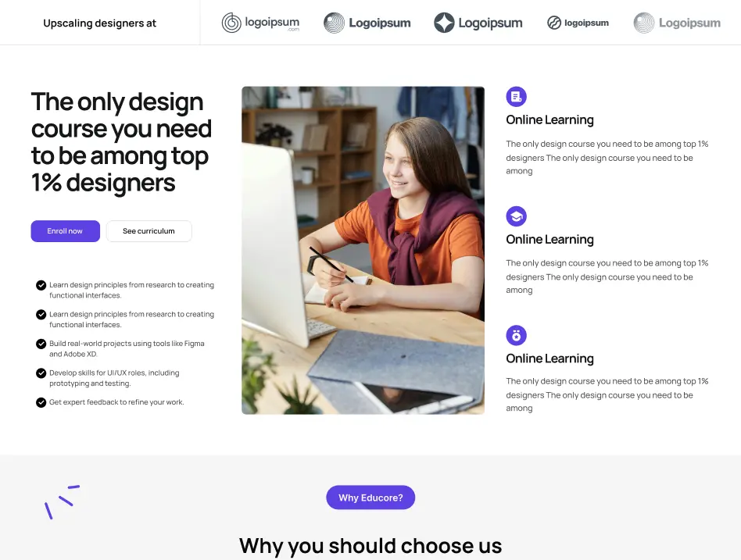
Task: Click checkmark beside 'Build real-world projects'
Action: [x=41, y=344]
